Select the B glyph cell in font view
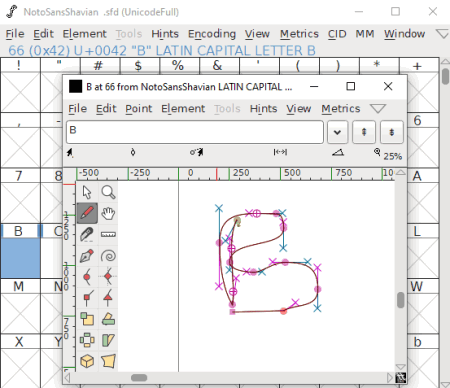The height and width of the screenshot is (388, 450). [x=20, y=258]
